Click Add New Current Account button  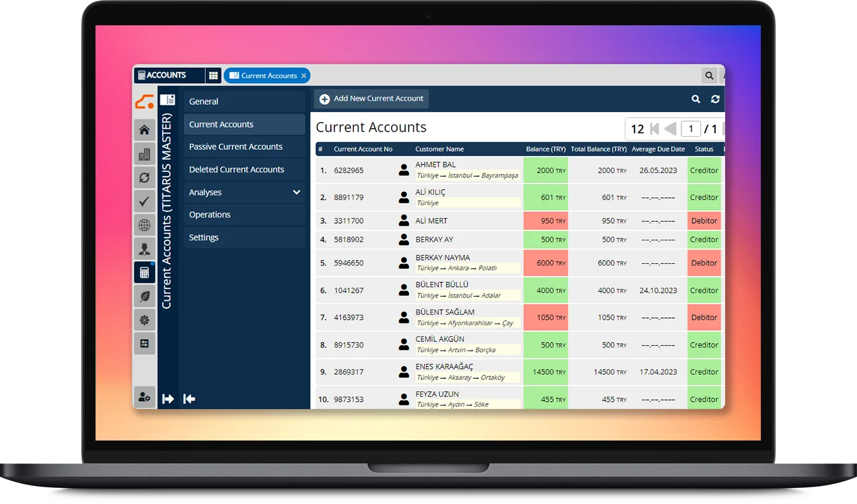371,99
